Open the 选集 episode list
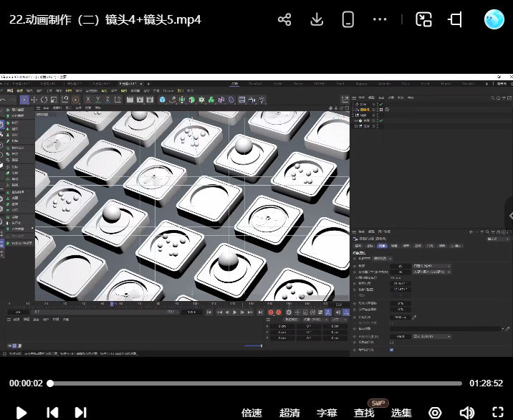Viewport: 513px width, 420px height. tap(401, 413)
